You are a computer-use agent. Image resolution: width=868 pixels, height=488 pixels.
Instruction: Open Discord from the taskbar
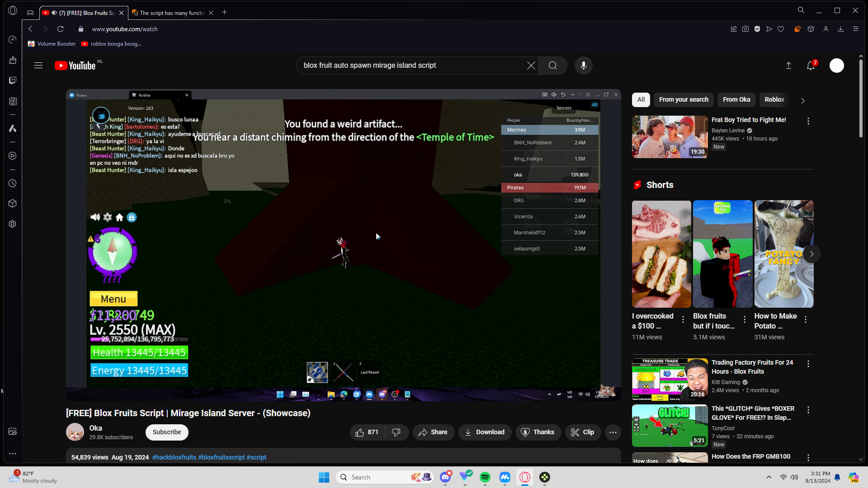445,477
